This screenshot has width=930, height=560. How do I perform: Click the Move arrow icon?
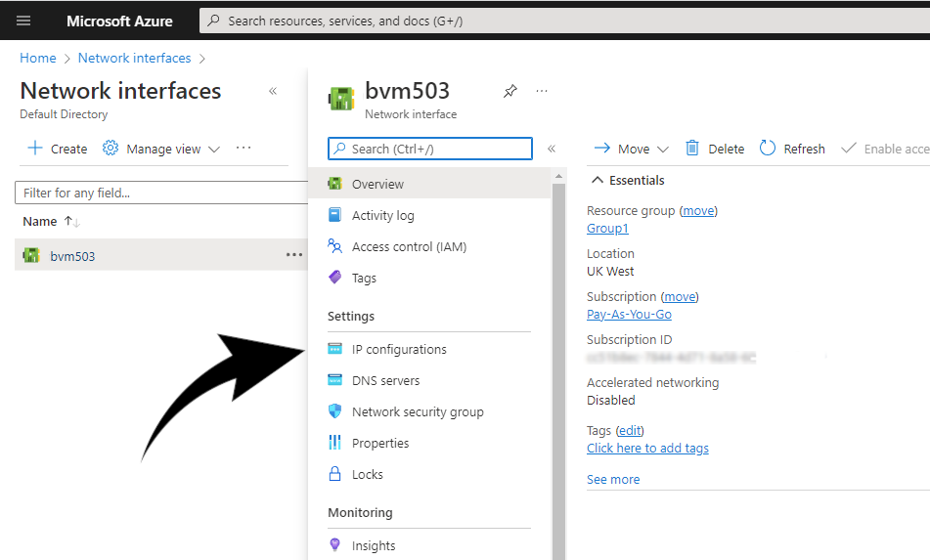(x=602, y=149)
